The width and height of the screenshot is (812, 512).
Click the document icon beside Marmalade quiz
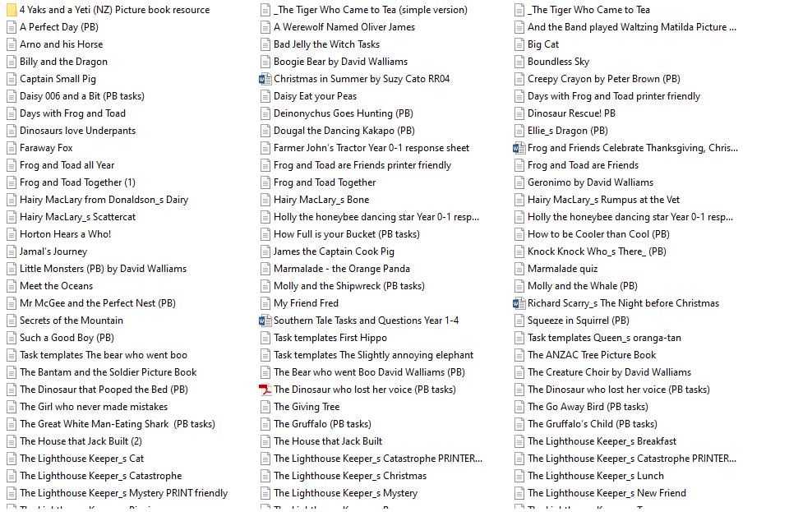[519, 270]
